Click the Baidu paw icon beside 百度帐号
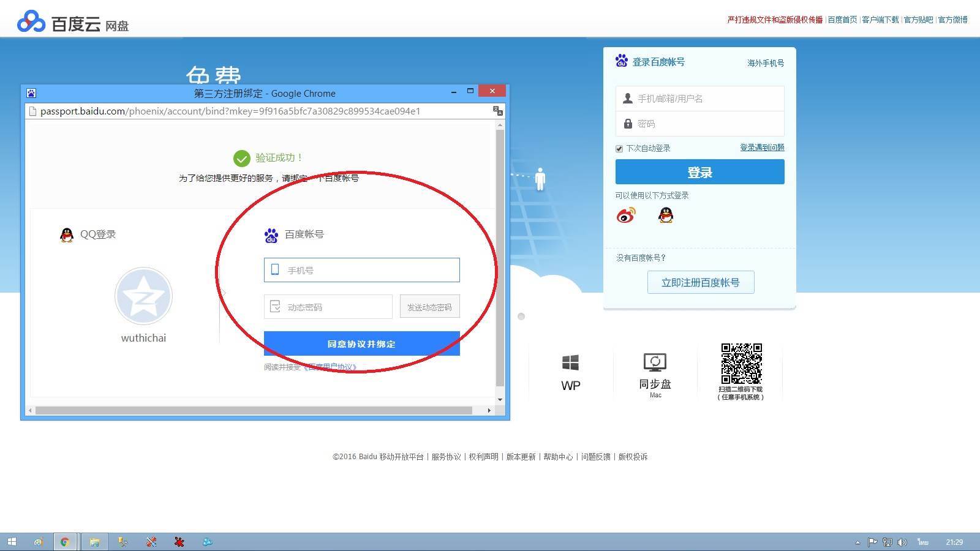Viewport: 980px width, 551px height. (x=271, y=235)
